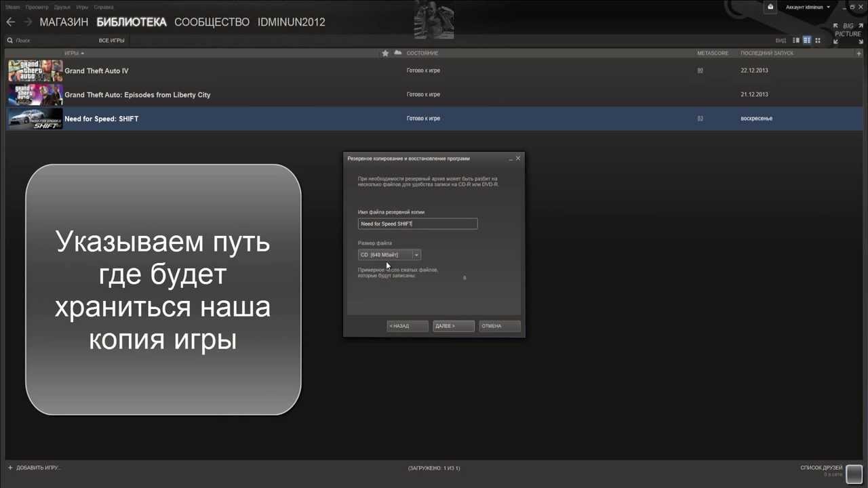This screenshot has height=488, width=868.
Task: Expand the CD file size dropdown
Action: (x=389, y=255)
